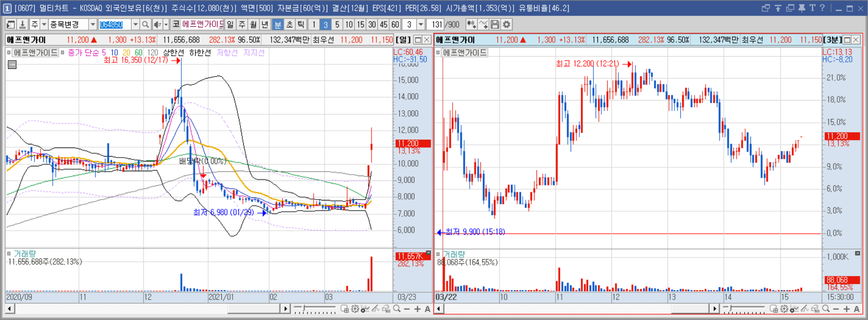
Task: Click left chart bottom magnifier zoom icon
Action: click(x=397, y=309)
